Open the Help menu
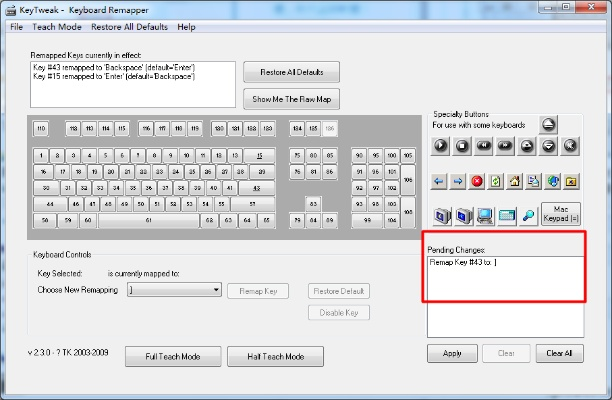The image size is (612, 400). pyautogui.click(x=186, y=26)
